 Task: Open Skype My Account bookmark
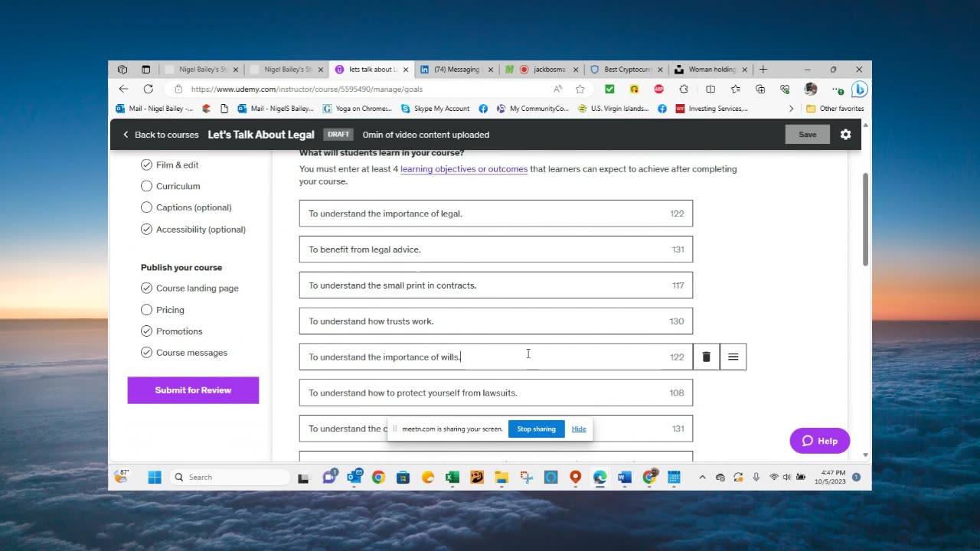pyautogui.click(x=435, y=109)
